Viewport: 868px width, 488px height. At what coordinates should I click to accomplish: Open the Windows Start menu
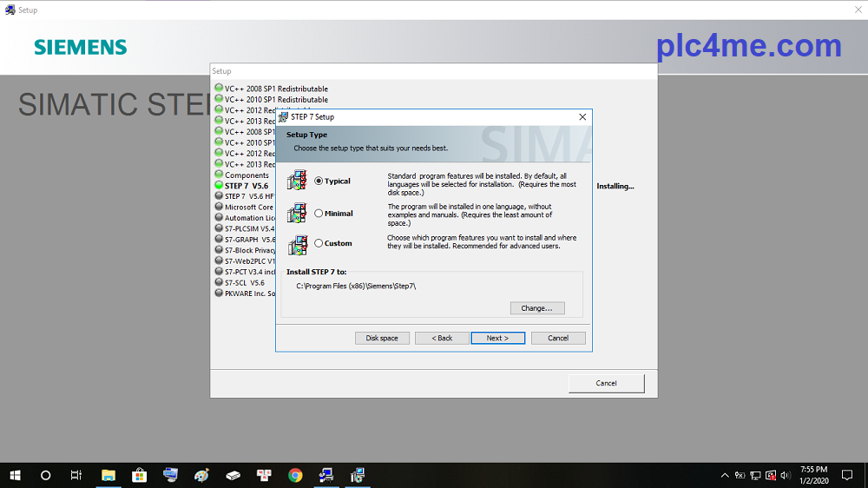(15, 475)
